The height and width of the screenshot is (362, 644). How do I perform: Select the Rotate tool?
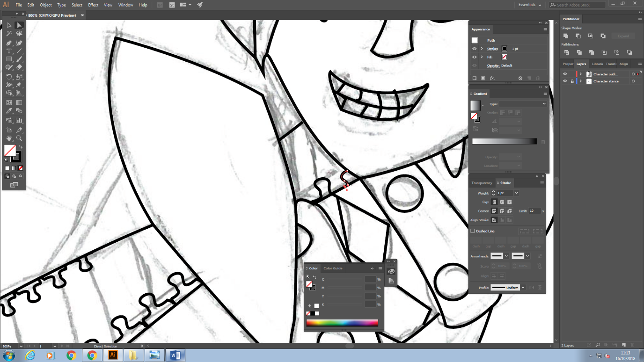tap(9, 77)
